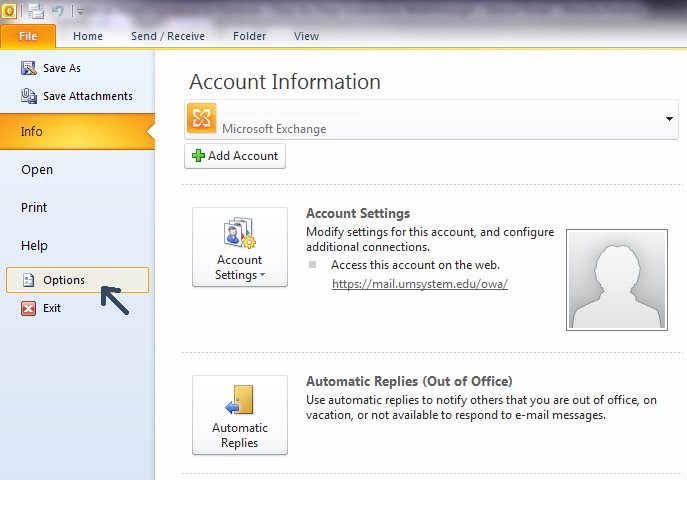
Task: Switch to the Home tab
Action: [88, 36]
